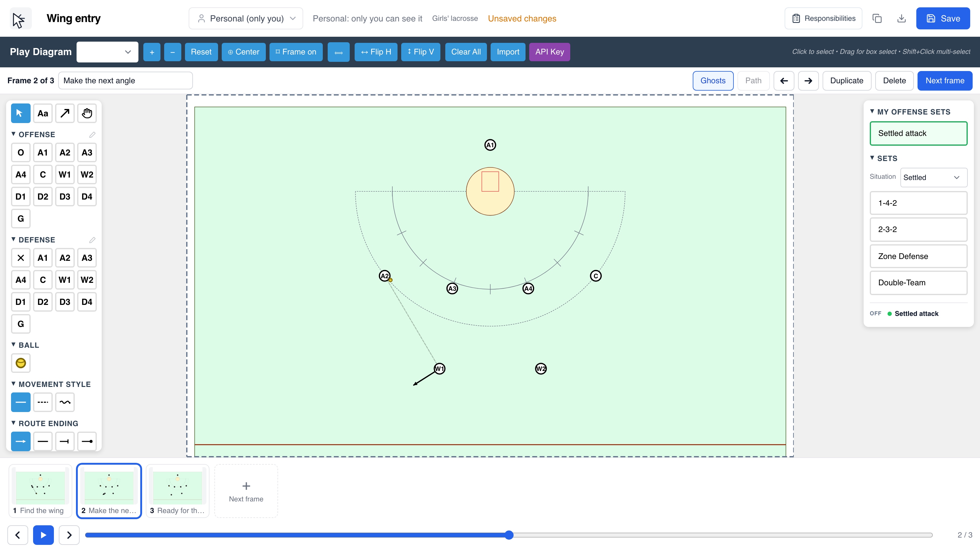Image resolution: width=980 pixels, height=551 pixels.
Task: Select the hand pan tool
Action: [x=87, y=113]
